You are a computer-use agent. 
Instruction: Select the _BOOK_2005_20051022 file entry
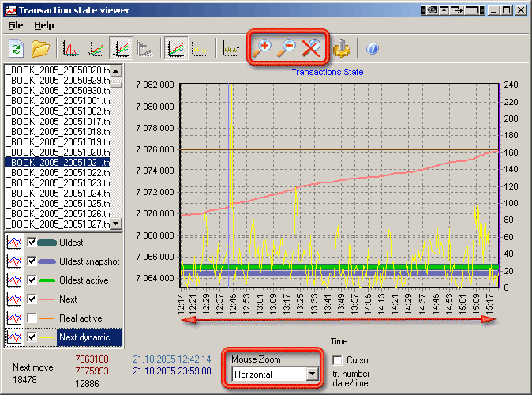[57, 172]
